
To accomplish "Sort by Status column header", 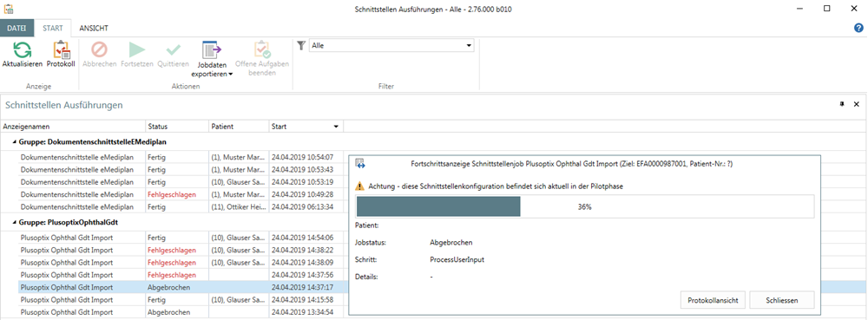I will point(178,127).
